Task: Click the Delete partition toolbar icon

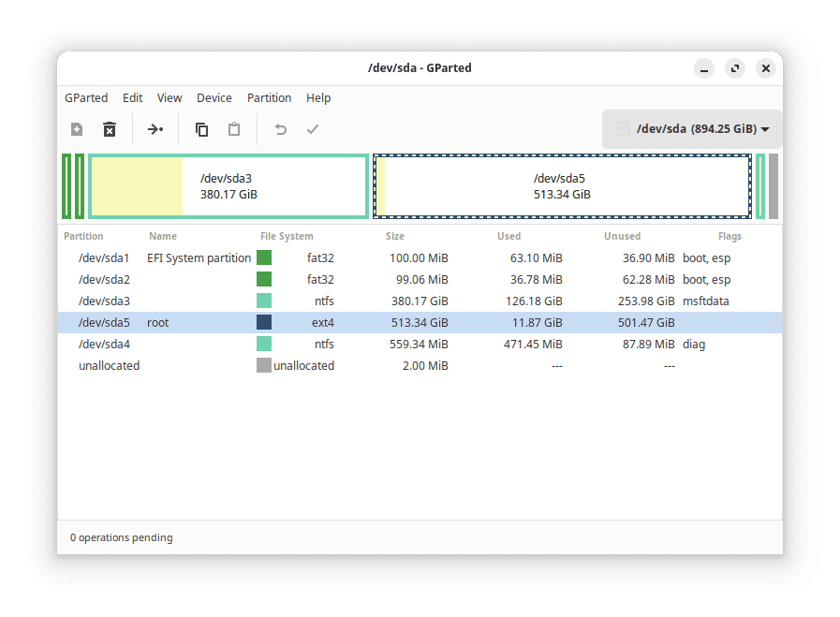Action: coord(110,129)
